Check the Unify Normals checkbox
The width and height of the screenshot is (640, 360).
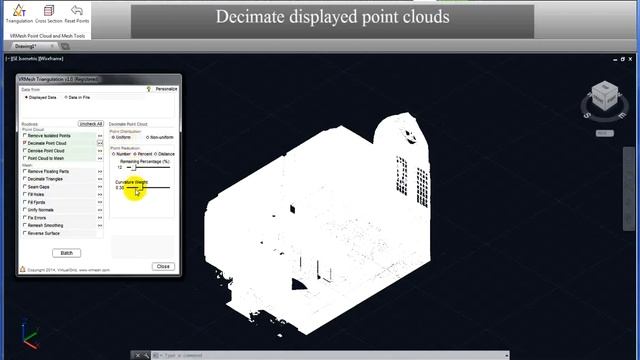point(25,209)
